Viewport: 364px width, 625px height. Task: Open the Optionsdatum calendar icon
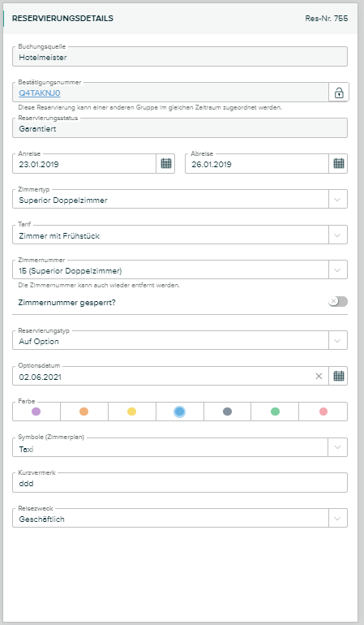339,376
